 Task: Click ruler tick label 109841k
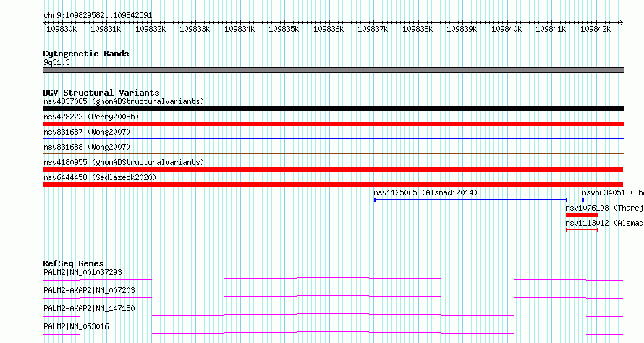point(551,30)
